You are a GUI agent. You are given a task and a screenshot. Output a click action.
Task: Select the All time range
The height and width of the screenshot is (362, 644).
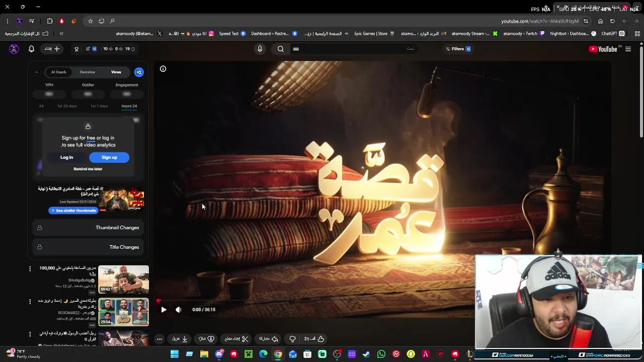click(x=41, y=106)
